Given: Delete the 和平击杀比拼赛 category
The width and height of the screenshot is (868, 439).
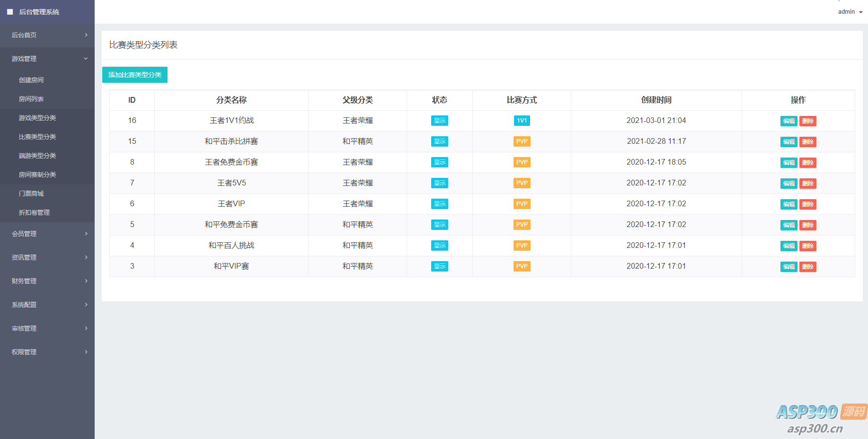Looking at the screenshot, I should click(807, 142).
